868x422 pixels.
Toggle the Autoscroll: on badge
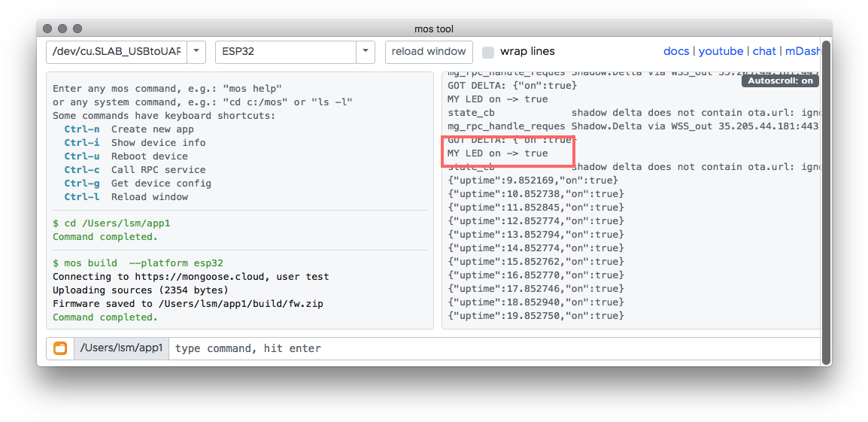coord(780,81)
